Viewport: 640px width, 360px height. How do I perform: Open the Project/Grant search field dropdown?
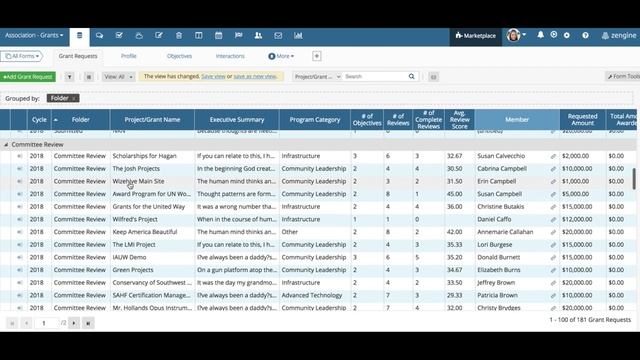point(317,76)
